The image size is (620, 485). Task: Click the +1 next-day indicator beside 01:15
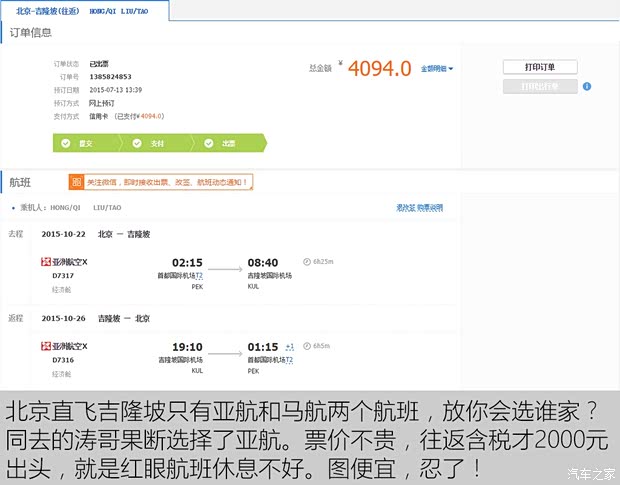click(290, 347)
